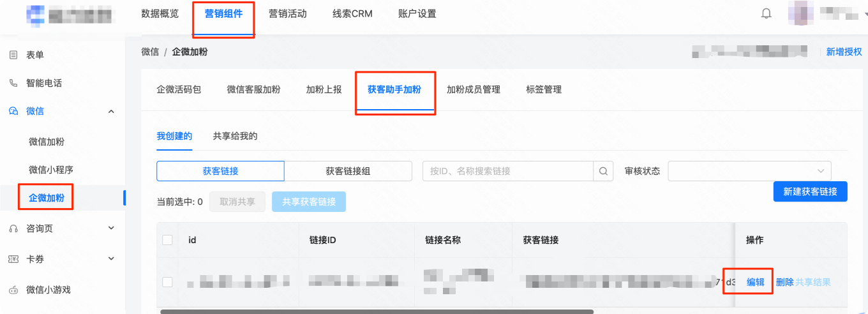
Task: Click the 编辑 link in the row
Action: click(755, 282)
